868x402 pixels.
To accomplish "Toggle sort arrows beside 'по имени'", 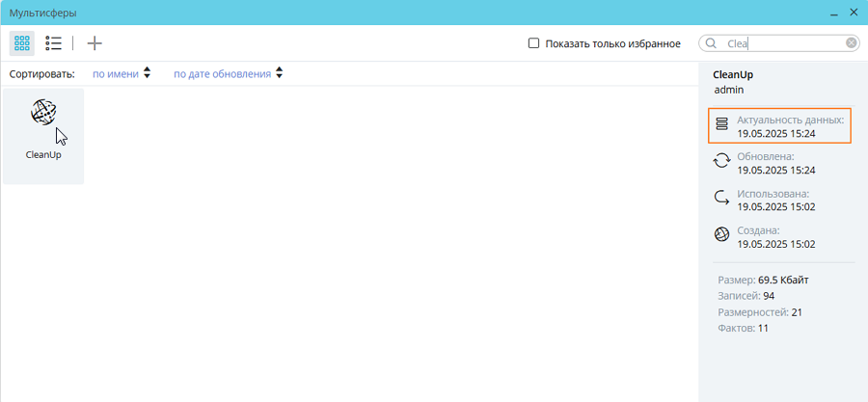I will (147, 73).
